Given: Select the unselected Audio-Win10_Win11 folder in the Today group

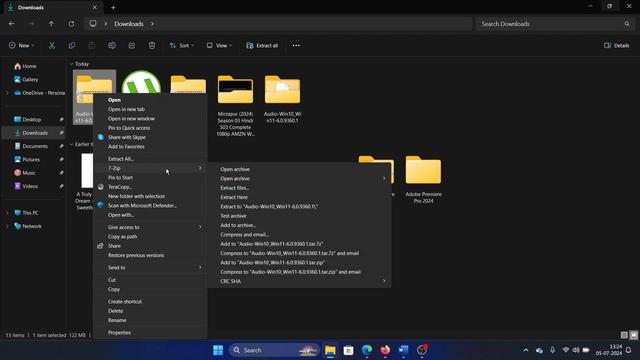Looking at the screenshot, I should (282, 99).
